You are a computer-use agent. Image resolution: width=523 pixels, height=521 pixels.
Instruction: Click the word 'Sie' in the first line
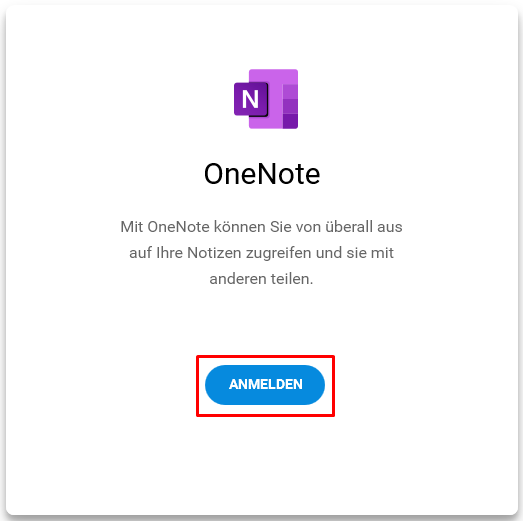pyautogui.click(x=281, y=227)
